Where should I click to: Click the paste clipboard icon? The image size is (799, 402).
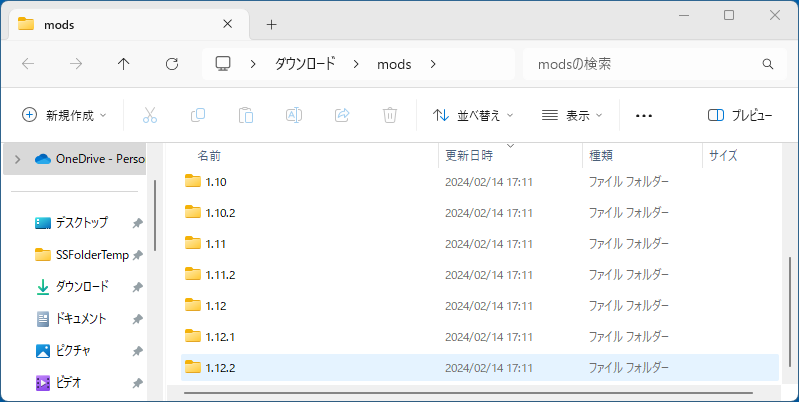(x=246, y=115)
